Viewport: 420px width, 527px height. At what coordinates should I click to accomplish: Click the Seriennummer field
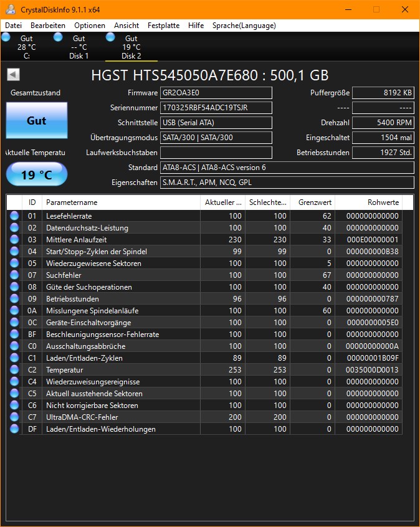[x=216, y=108]
